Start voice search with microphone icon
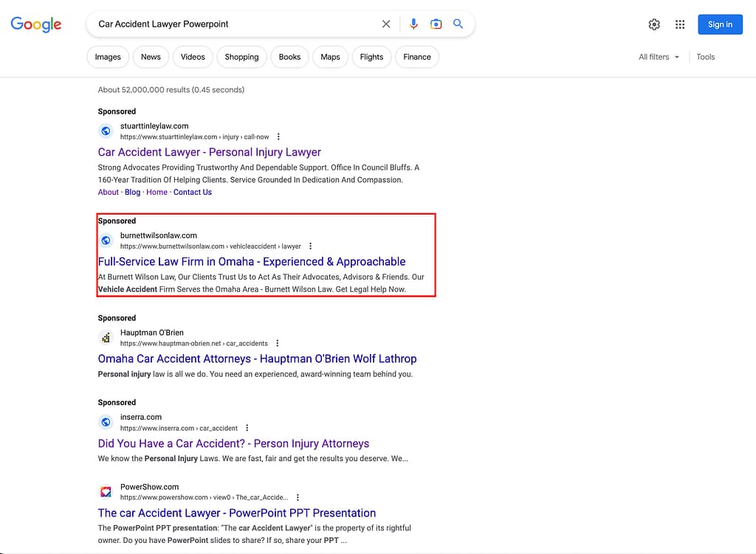This screenshot has width=756, height=554. (413, 24)
